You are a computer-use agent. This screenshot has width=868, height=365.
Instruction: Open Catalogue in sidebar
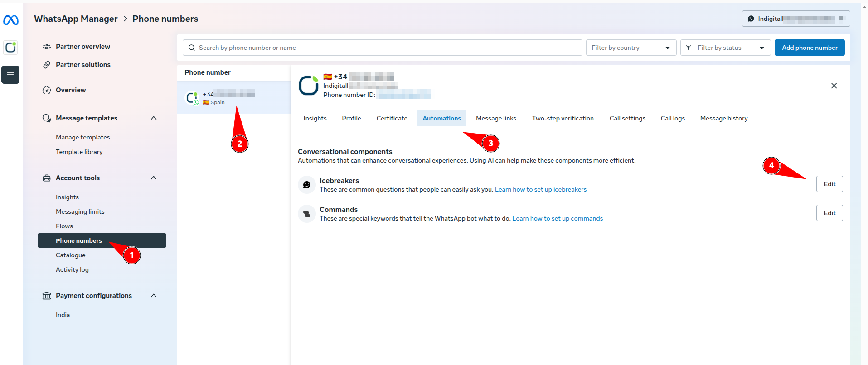point(71,255)
